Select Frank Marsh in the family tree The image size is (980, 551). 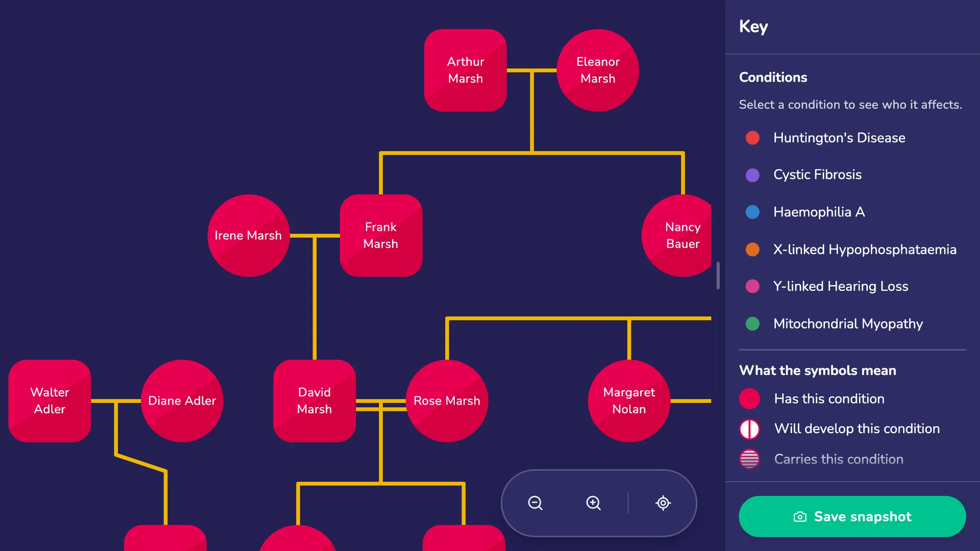tap(381, 235)
